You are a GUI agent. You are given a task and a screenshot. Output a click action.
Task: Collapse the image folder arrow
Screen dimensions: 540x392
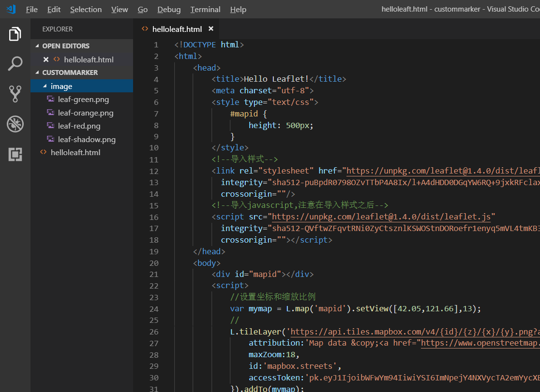point(45,86)
